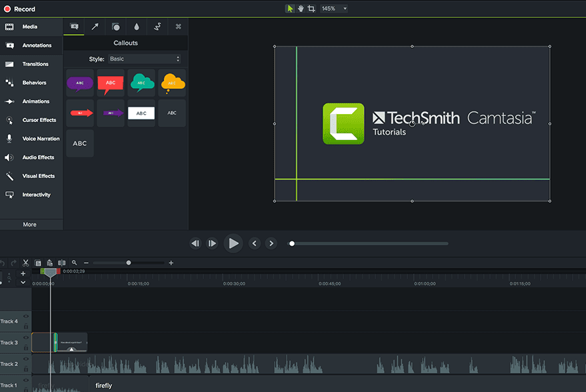Image resolution: width=586 pixels, height=392 pixels.
Task: Choose the small plain ABC text callout
Action: [x=172, y=113]
